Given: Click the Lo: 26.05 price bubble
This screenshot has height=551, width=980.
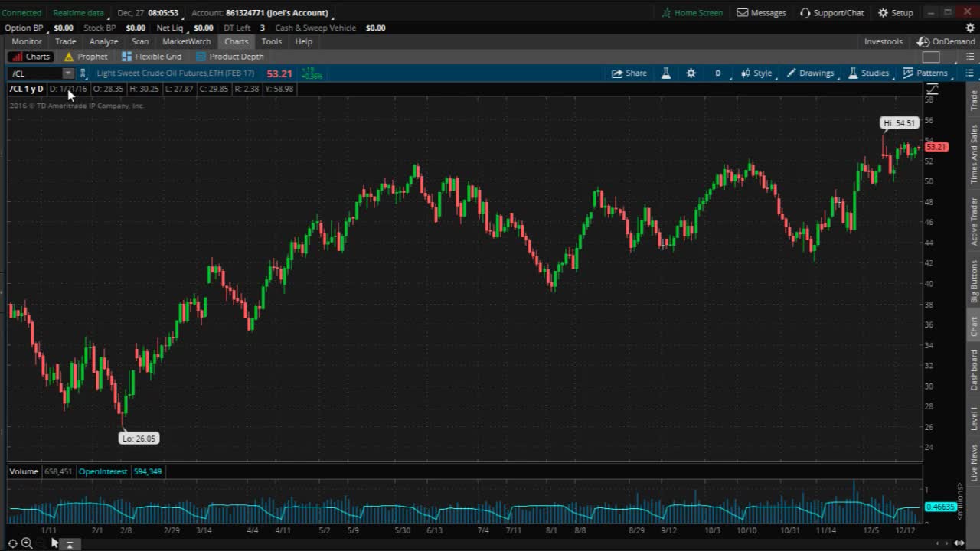Looking at the screenshot, I should pos(139,439).
